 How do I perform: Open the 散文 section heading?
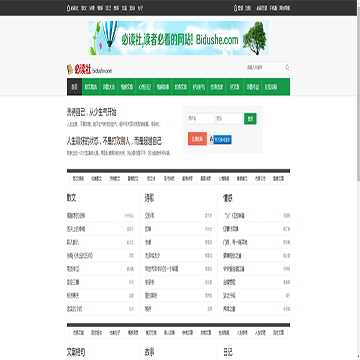pos(71,198)
